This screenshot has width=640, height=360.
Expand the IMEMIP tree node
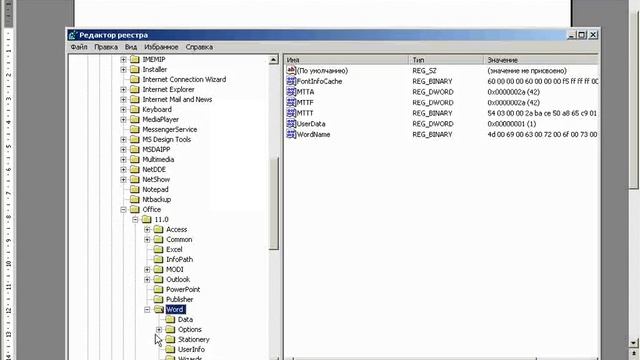pyautogui.click(x=123, y=60)
